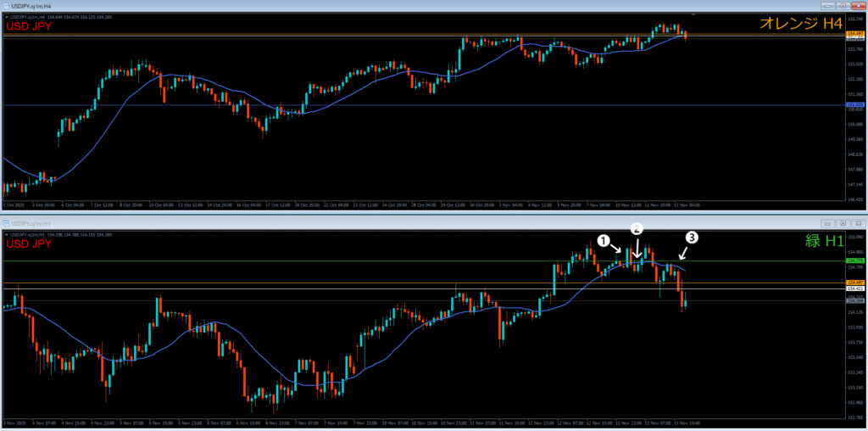The height and width of the screenshot is (431, 868).
Task: Select the orange 154.497 price tag in the H1 chart
Action: point(855,283)
